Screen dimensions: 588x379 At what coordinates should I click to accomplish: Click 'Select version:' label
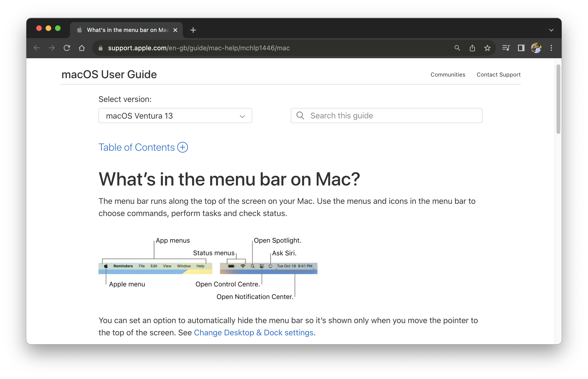pos(125,99)
